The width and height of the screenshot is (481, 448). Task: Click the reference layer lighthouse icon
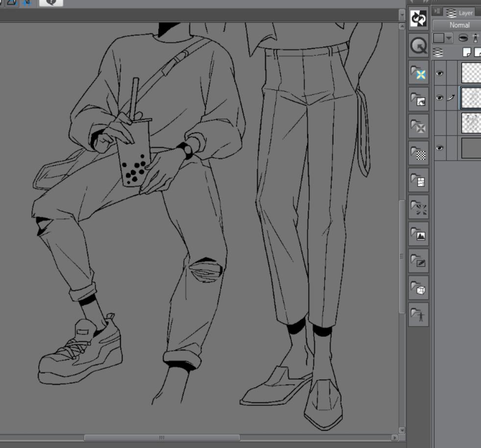[476, 38]
